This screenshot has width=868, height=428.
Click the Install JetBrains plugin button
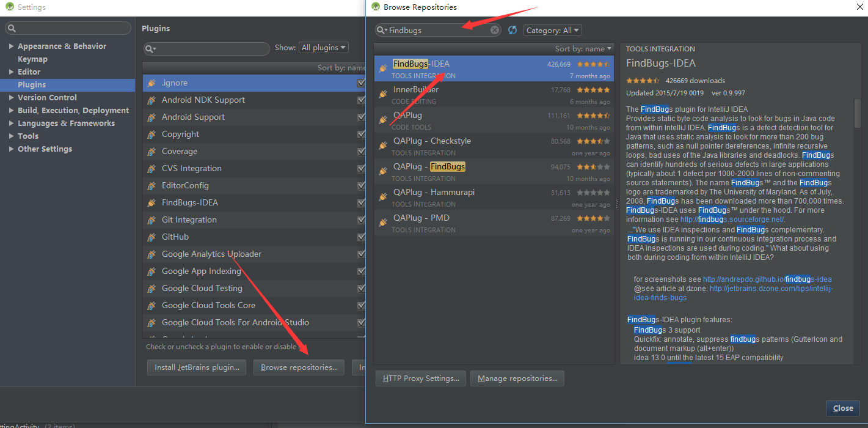pos(197,367)
